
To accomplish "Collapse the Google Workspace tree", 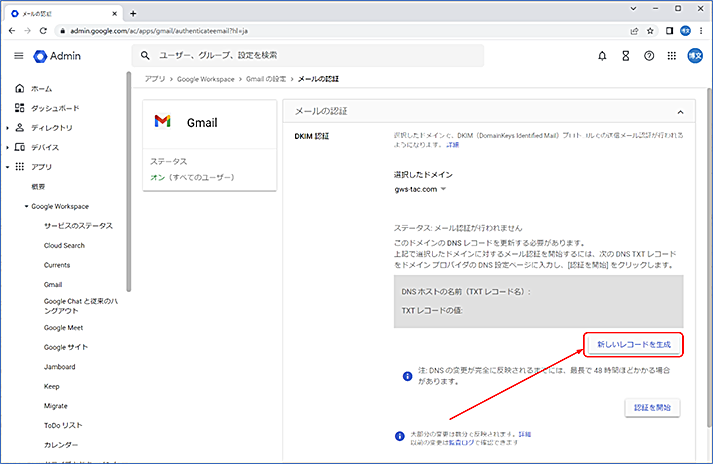I will pos(26,206).
